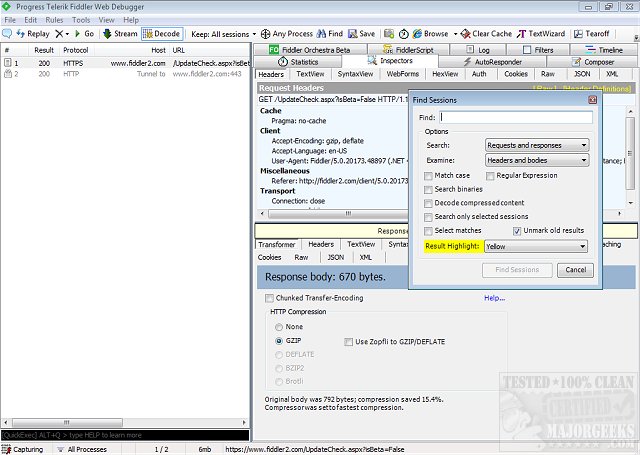The width and height of the screenshot is (640, 455).
Task: Open the response Transformer tab
Action: click(276, 244)
